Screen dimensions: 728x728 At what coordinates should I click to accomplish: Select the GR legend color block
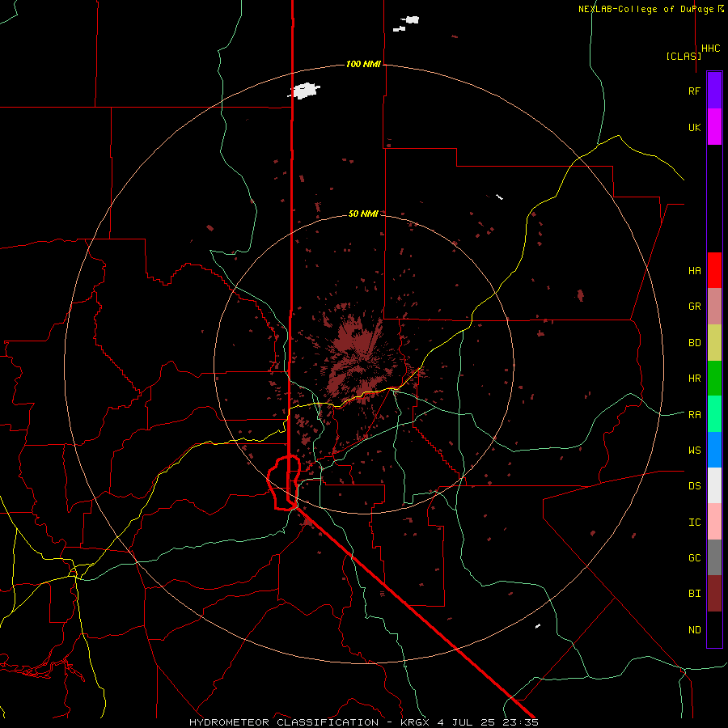pyautogui.click(x=714, y=306)
